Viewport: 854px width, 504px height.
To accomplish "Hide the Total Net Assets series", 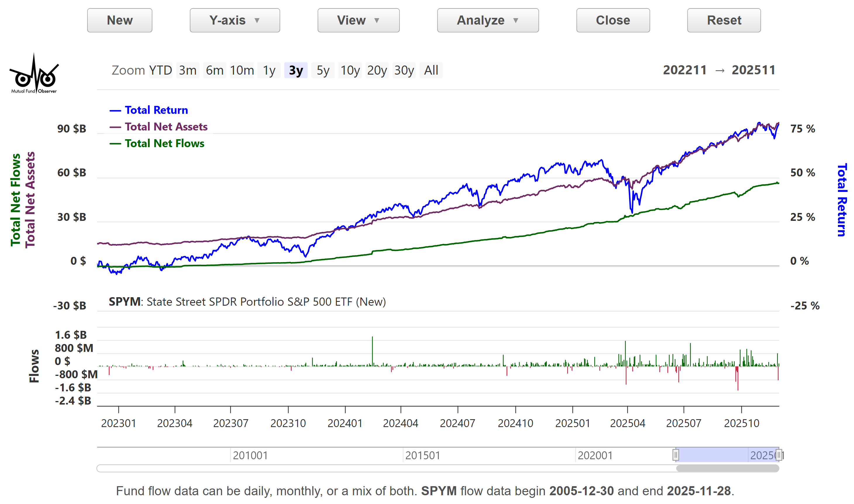I will tap(166, 127).
